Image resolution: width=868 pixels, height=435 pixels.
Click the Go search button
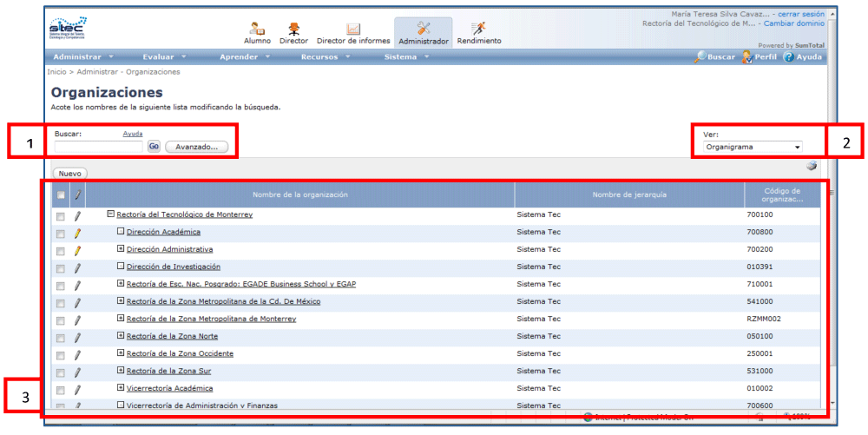tap(154, 147)
